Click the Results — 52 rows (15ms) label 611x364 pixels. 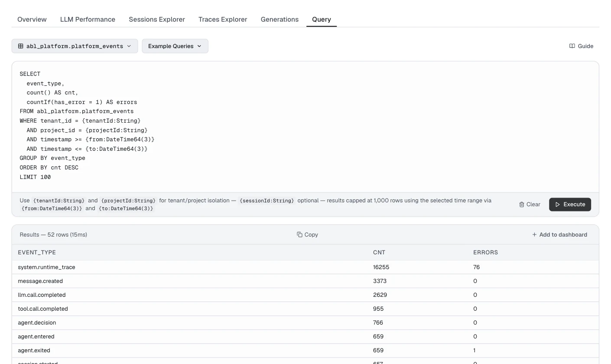[x=53, y=234]
